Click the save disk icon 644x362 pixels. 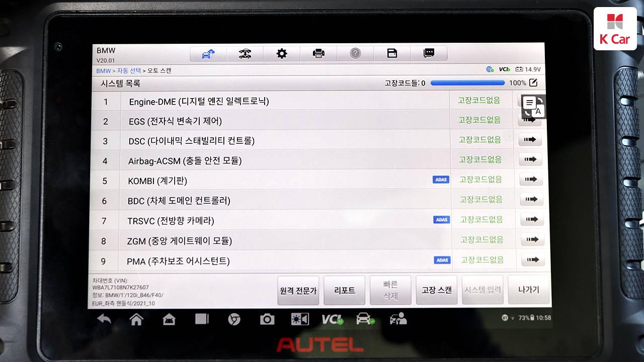[392, 53]
